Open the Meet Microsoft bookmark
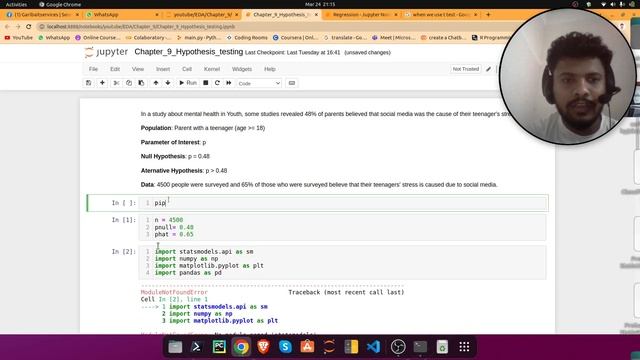 coord(394,38)
